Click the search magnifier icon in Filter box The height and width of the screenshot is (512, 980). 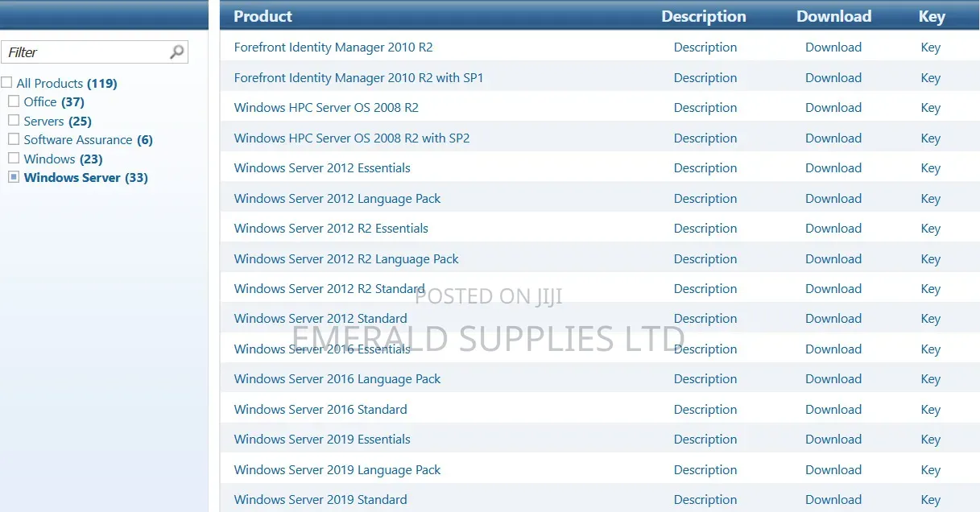[177, 52]
